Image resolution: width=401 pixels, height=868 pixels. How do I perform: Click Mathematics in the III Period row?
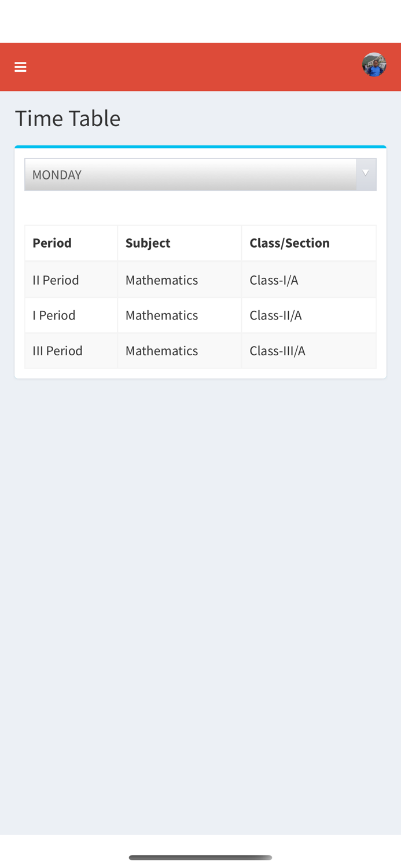pyautogui.click(x=161, y=351)
